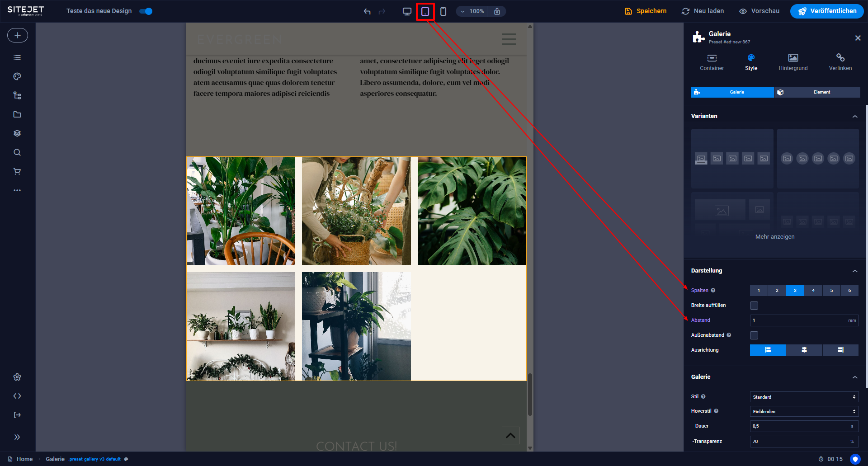The image size is (868, 466).
Task: Open the file manager folder icon
Action: click(x=17, y=114)
